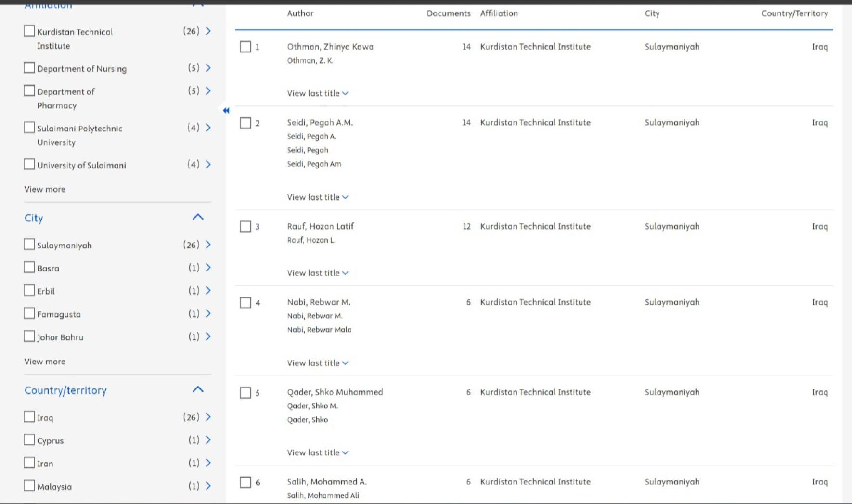Click arrow next to Iraq country filter
The width and height of the screenshot is (852, 504).
pyautogui.click(x=208, y=417)
